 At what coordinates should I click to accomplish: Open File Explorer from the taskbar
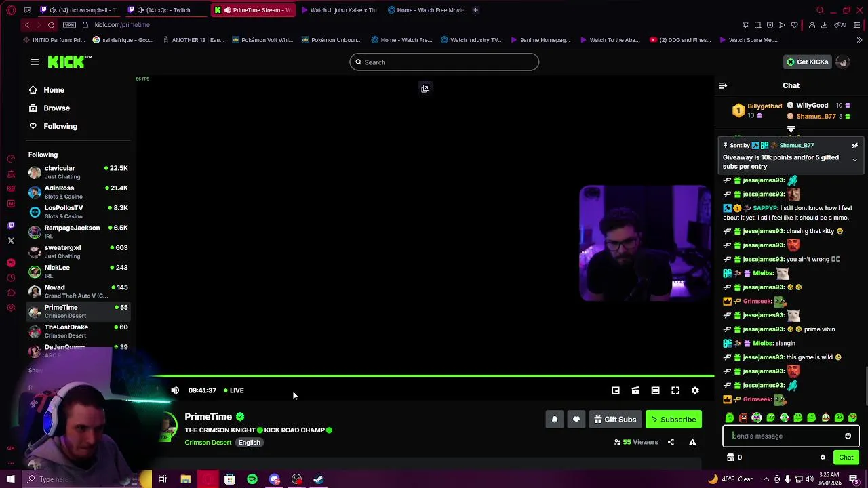185,479
